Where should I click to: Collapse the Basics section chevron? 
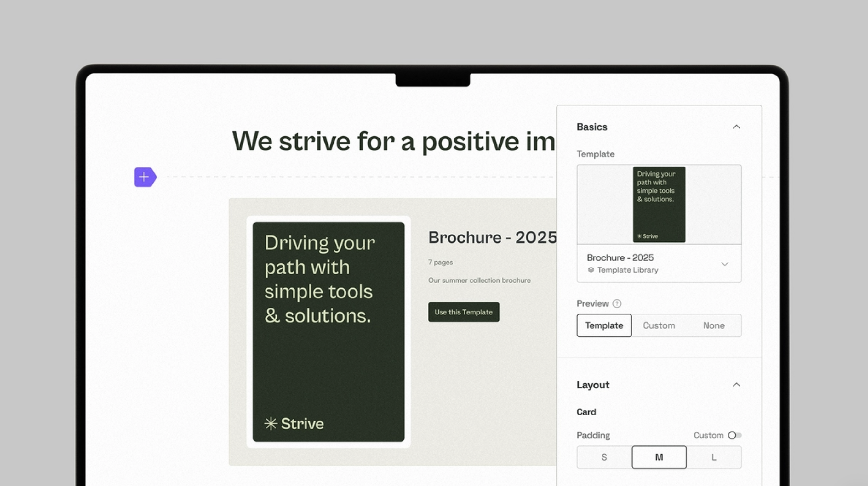pos(736,127)
